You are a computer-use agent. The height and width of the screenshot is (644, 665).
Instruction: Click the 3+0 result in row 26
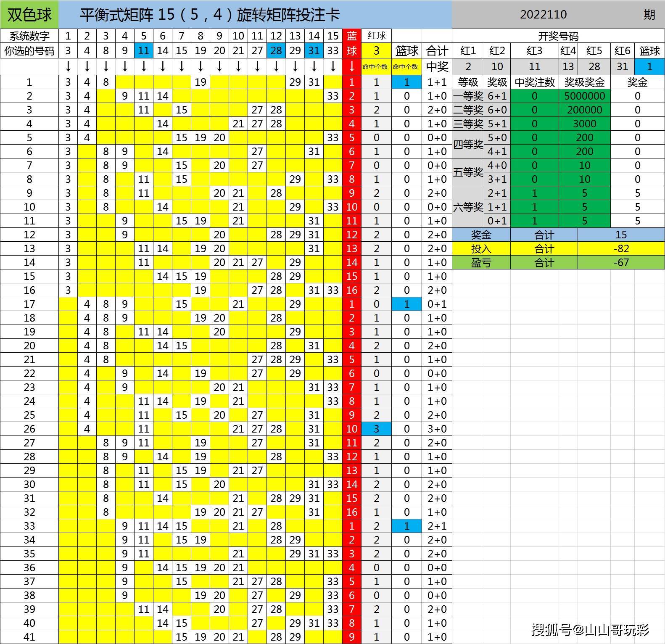(x=437, y=429)
